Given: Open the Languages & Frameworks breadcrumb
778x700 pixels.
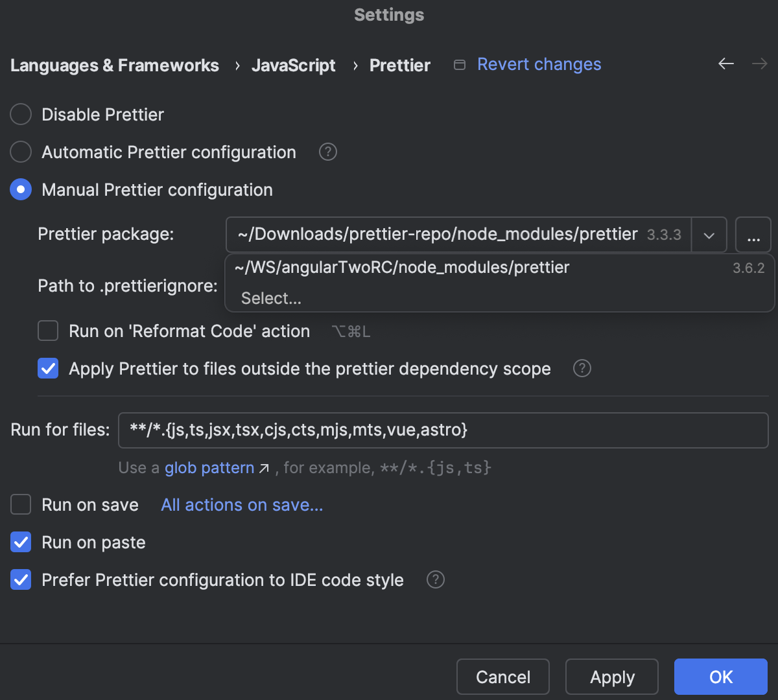Looking at the screenshot, I should pyautogui.click(x=114, y=65).
